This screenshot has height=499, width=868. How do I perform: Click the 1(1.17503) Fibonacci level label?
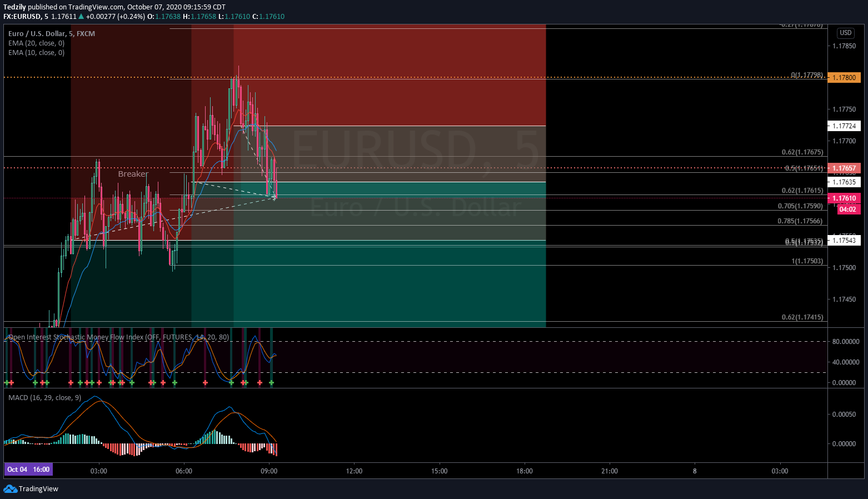coord(807,261)
